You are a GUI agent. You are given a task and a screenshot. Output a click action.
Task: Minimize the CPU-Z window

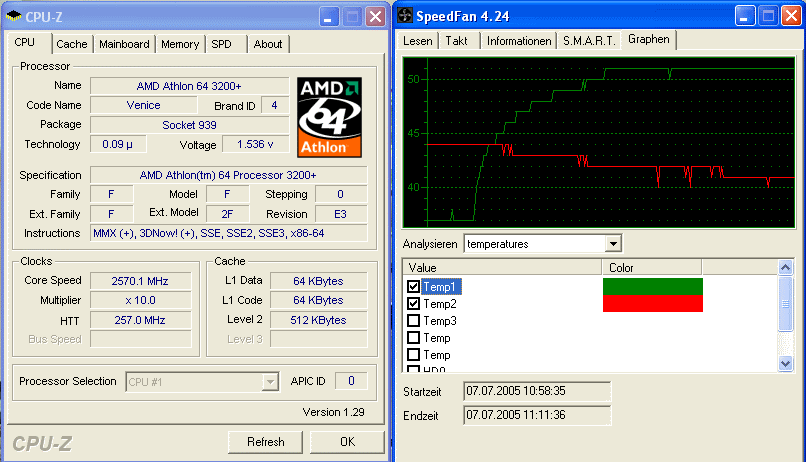328,16
